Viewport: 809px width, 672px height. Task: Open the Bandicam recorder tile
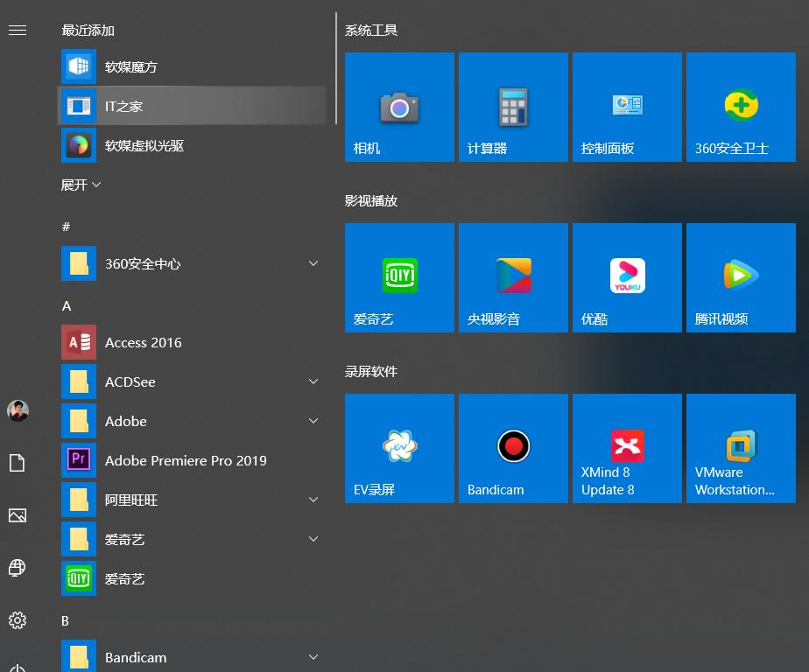tap(513, 447)
